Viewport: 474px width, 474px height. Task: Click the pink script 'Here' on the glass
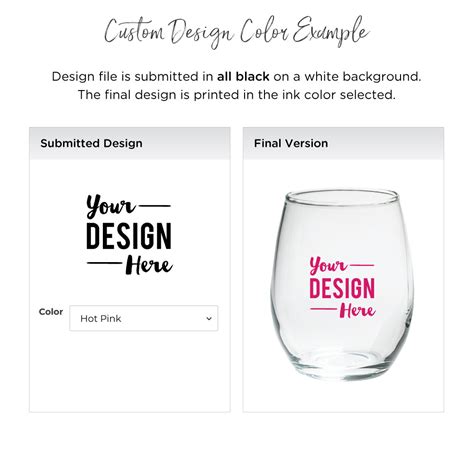point(358,310)
